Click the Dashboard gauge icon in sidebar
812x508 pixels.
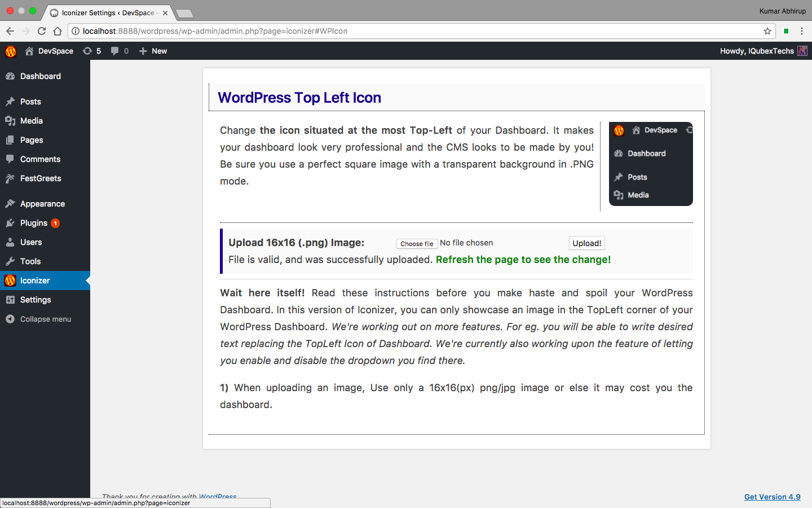coord(10,76)
